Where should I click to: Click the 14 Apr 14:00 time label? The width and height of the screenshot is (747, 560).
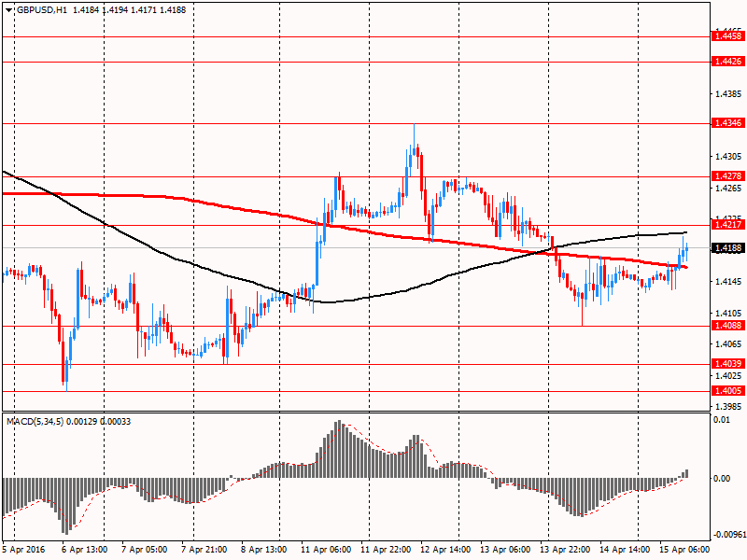pyautogui.click(x=625, y=550)
